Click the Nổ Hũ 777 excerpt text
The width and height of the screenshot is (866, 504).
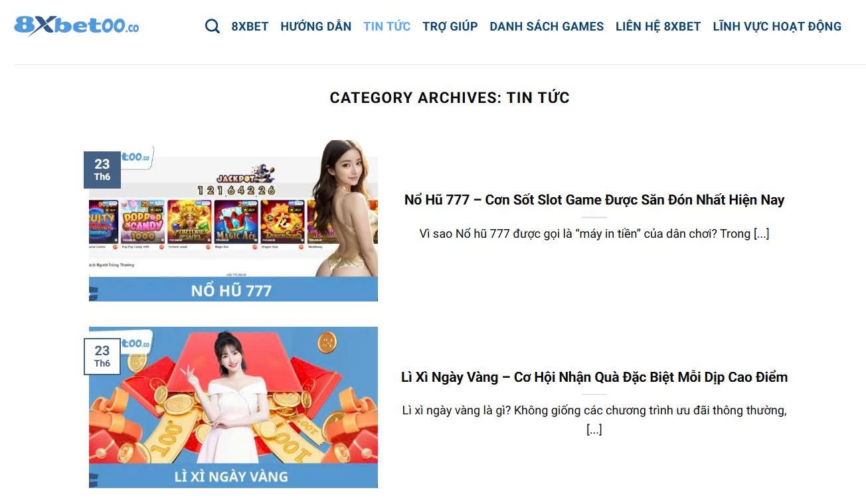pyautogui.click(x=594, y=234)
